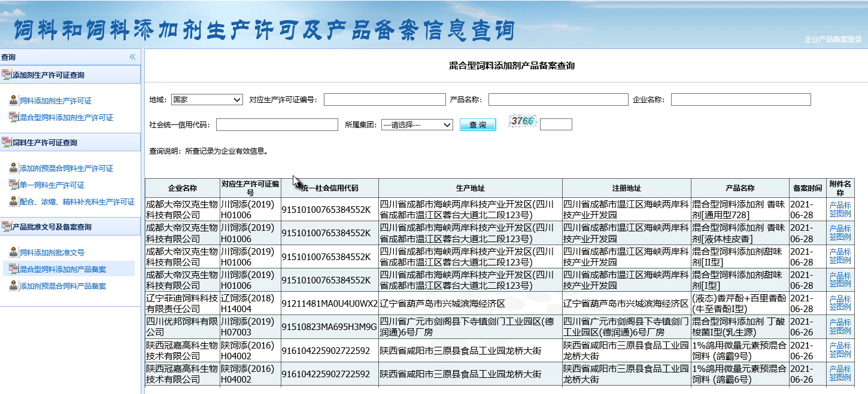Select product name 香味剂[通用型728] cell
This screenshot has width=868, height=394.
[x=740, y=209]
